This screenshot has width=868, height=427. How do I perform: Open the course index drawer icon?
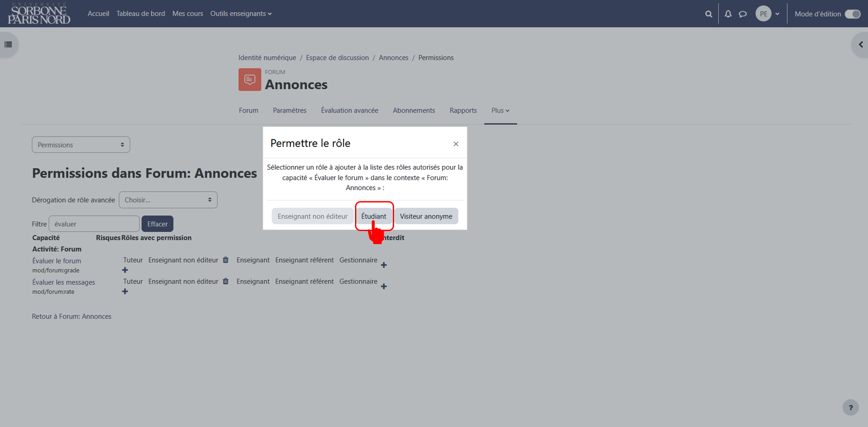point(8,44)
